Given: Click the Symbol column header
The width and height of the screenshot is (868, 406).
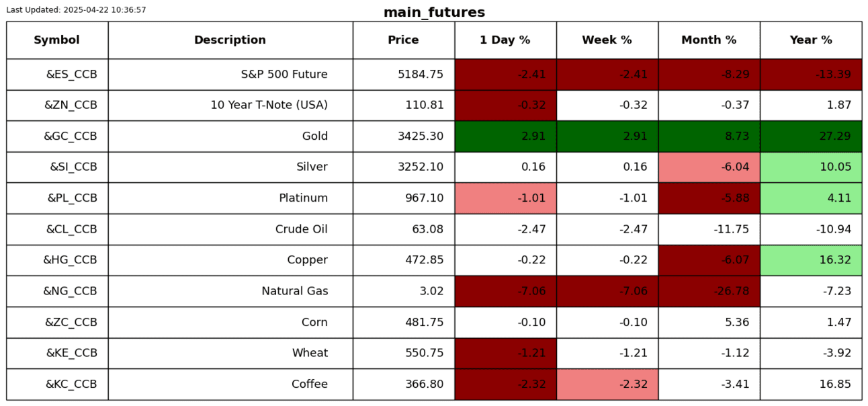Looking at the screenshot, I should [57, 40].
